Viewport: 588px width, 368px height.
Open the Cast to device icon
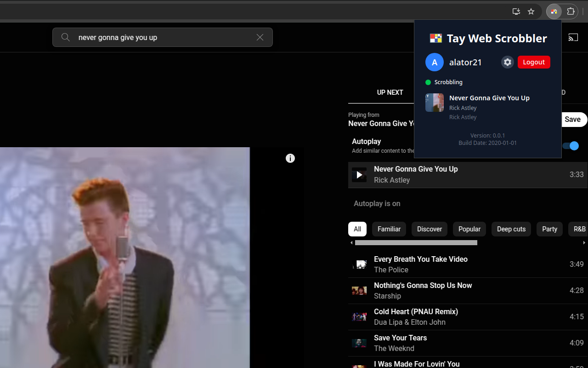pos(573,37)
